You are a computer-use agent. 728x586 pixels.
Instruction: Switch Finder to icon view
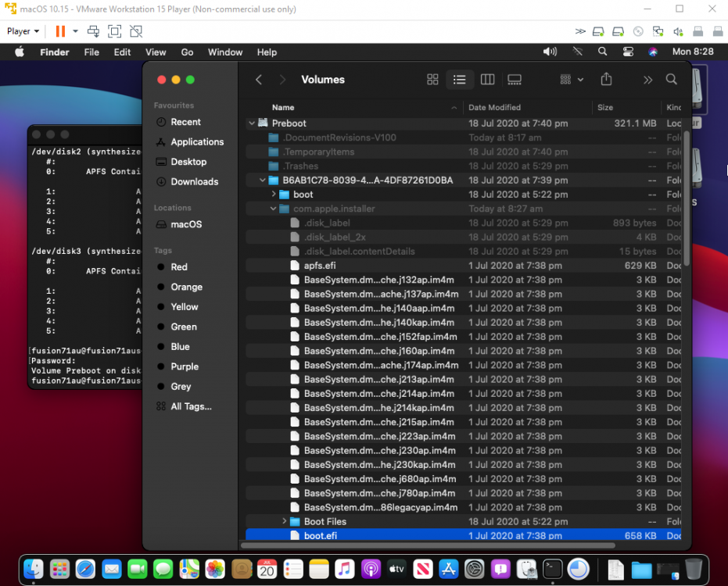point(432,80)
